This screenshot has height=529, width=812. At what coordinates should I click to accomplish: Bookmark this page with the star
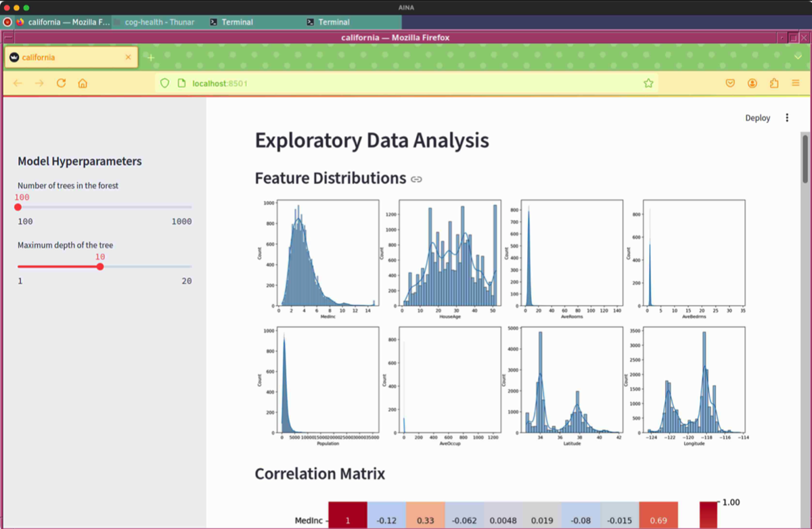648,83
